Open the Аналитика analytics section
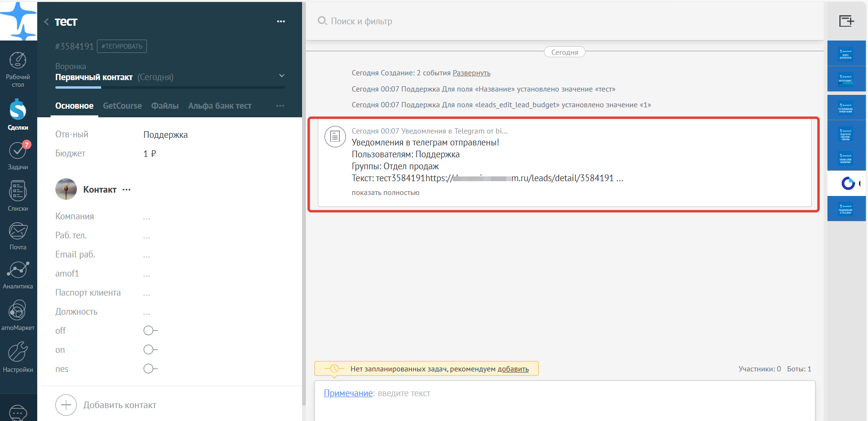The width and height of the screenshot is (868, 421). [x=18, y=275]
